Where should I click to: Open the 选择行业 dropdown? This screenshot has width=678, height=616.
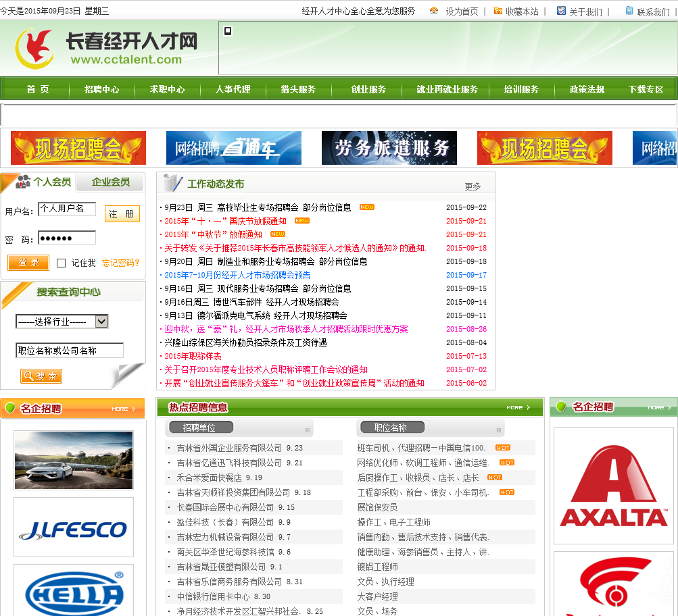click(x=62, y=322)
